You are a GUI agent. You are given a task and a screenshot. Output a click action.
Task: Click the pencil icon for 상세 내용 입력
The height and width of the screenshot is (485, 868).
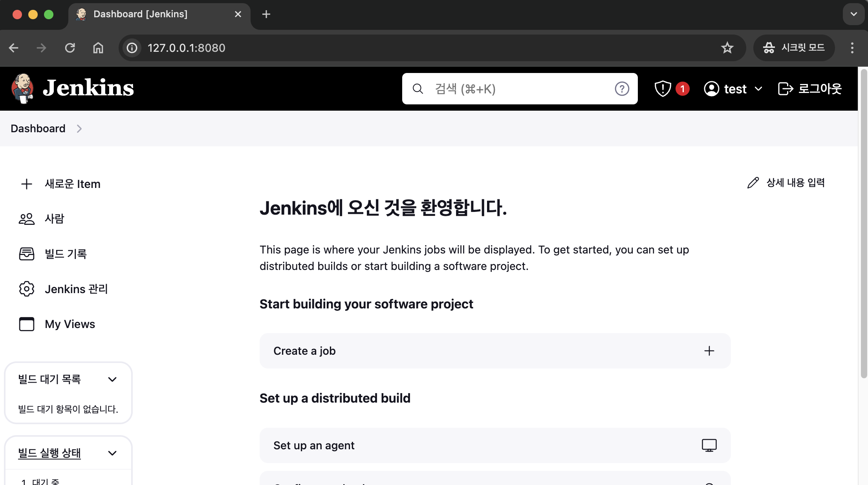tap(753, 183)
